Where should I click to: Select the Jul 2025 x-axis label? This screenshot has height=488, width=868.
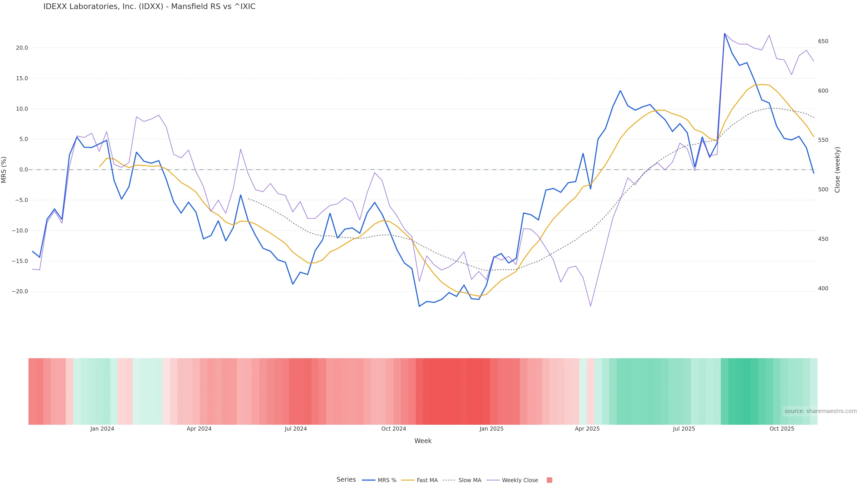pyautogui.click(x=684, y=429)
